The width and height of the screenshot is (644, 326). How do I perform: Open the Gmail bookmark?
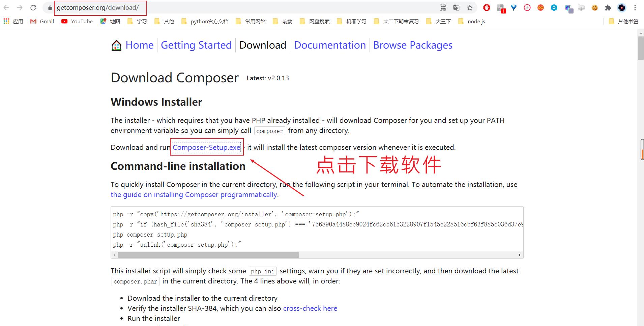[x=42, y=21]
